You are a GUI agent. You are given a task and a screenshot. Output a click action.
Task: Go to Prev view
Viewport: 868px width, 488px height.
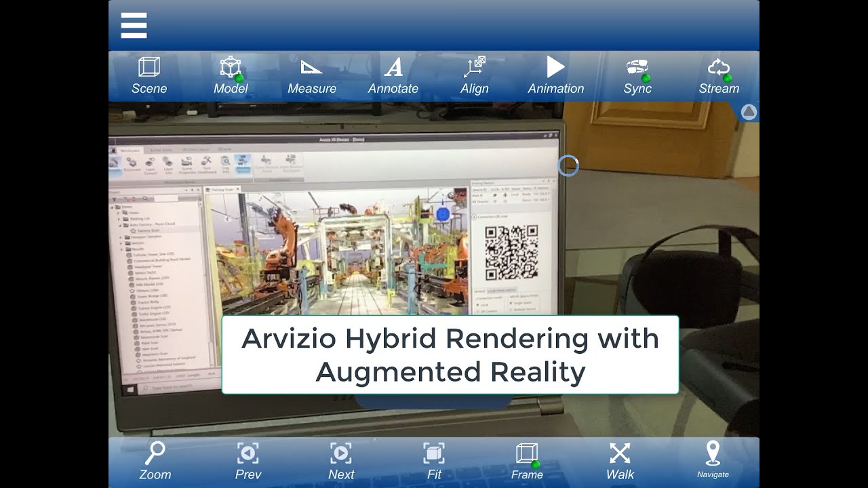click(x=248, y=461)
